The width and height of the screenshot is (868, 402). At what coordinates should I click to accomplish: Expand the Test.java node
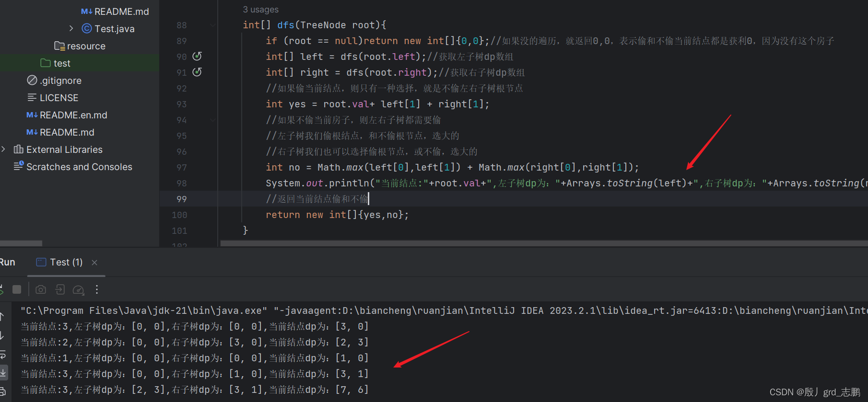[71, 29]
